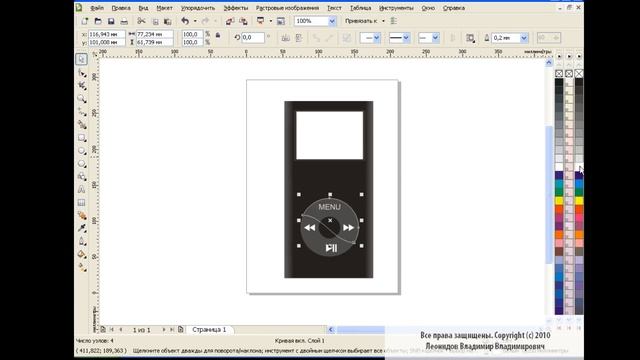Open the Справка menu
The width and height of the screenshot is (640, 360).
coord(454,8)
